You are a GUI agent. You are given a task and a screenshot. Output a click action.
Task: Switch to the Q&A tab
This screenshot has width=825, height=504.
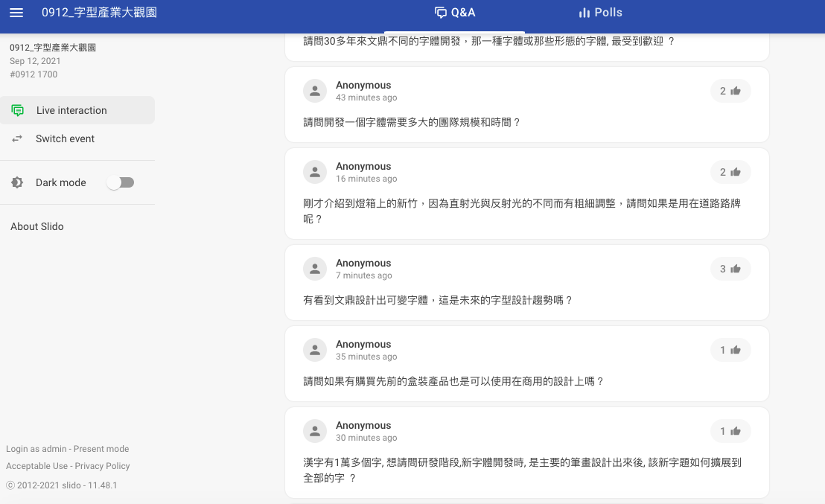click(x=454, y=13)
